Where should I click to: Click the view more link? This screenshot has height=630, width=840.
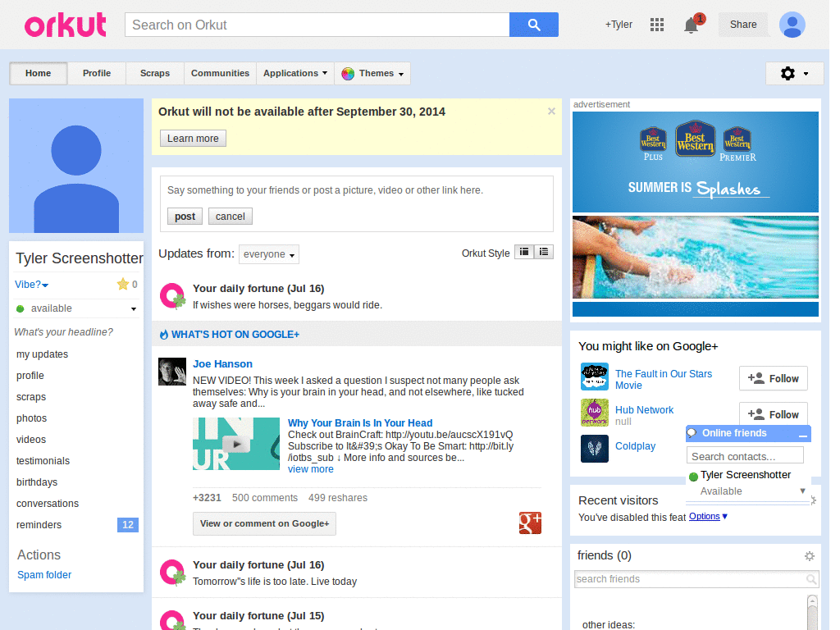(x=311, y=469)
